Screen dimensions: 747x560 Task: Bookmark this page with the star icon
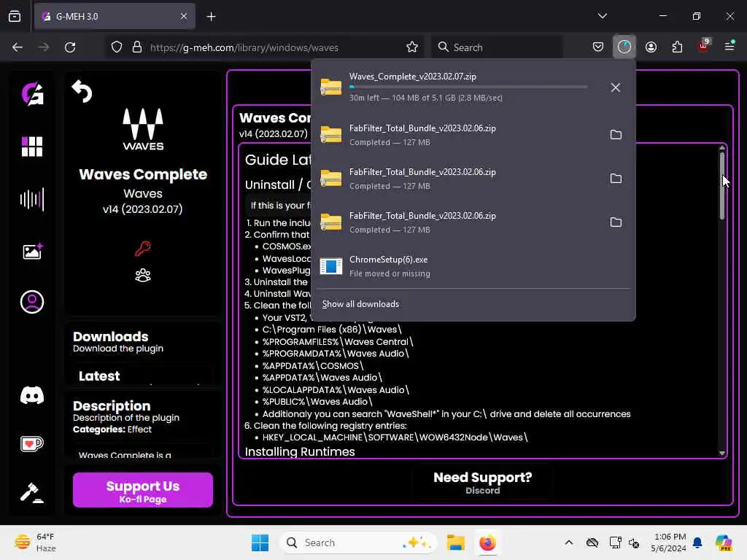412,47
